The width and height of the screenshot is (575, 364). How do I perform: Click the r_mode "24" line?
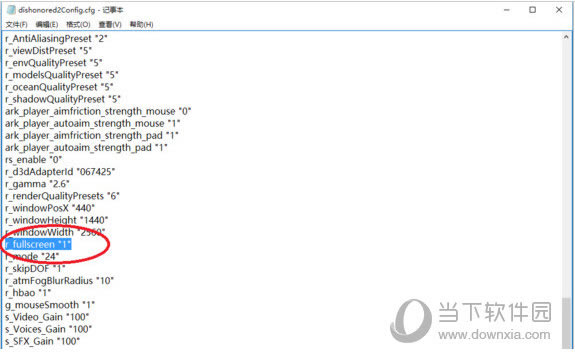[x=32, y=256]
